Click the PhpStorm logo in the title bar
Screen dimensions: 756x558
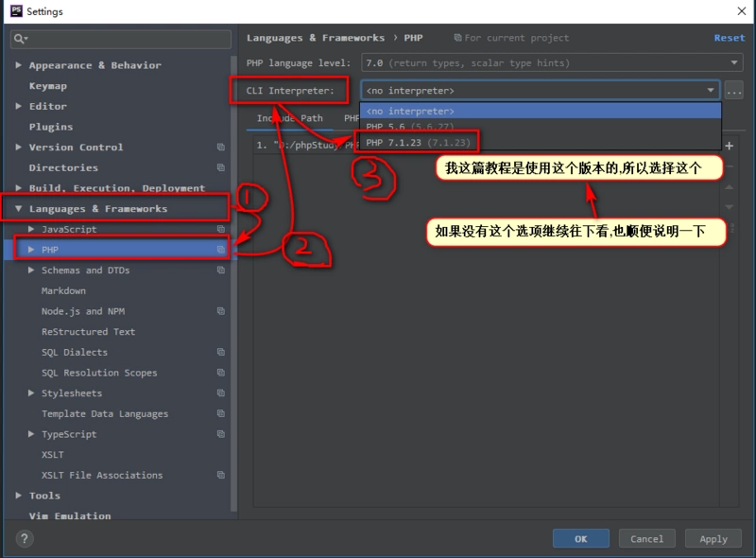click(16, 11)
